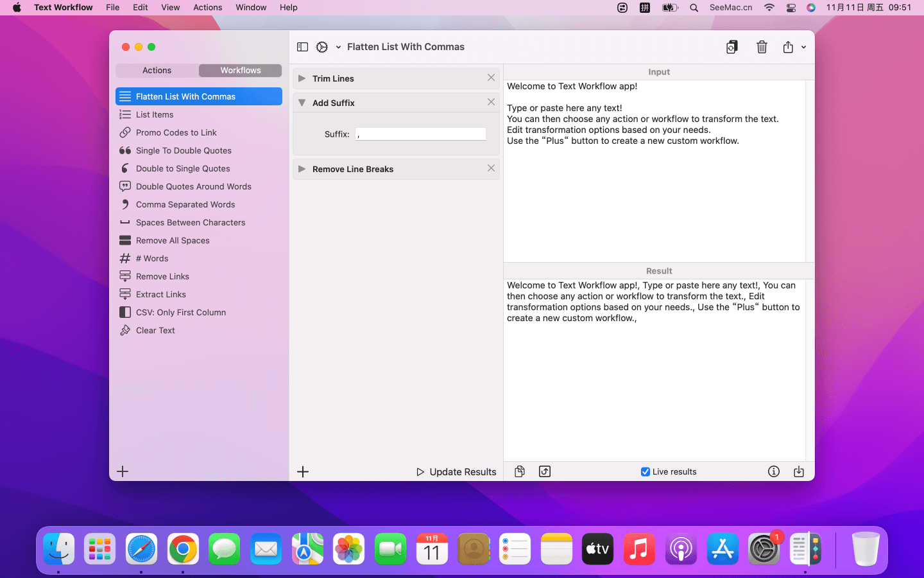Collapse the Add Suffix step

click(302, 103)
